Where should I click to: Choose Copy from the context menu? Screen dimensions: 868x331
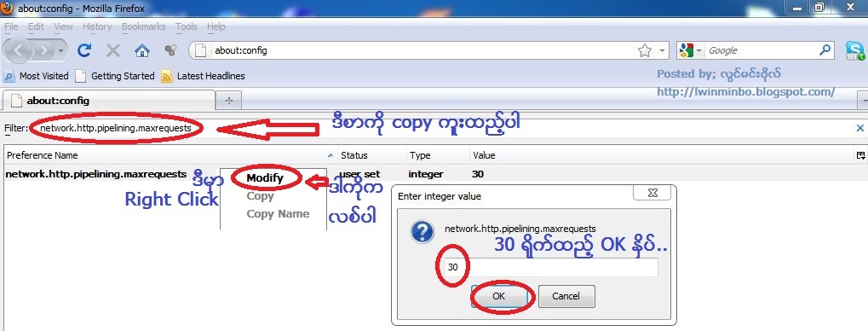tap(260, 196)
